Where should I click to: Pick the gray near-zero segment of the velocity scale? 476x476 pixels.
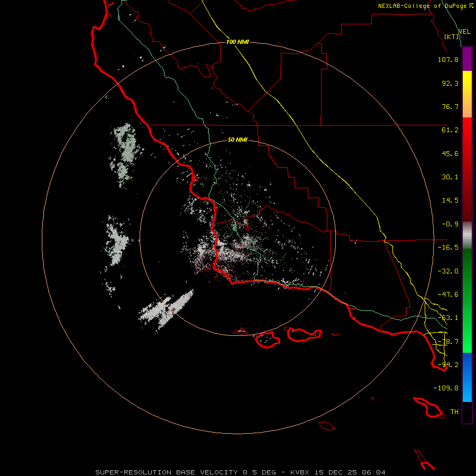[x=467, y=235]
